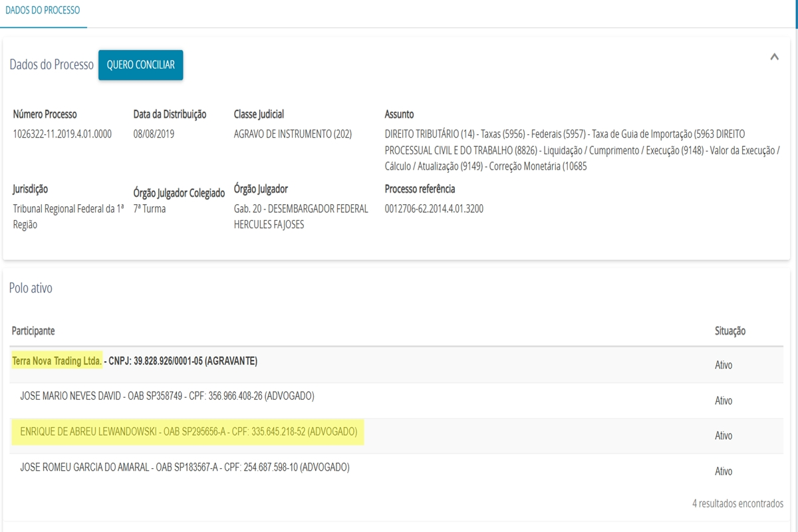Viewport: 798px width, 532px height.
Task: Click the Jose Mario Neves David lawyer row
Action: [x=167, y=396]
